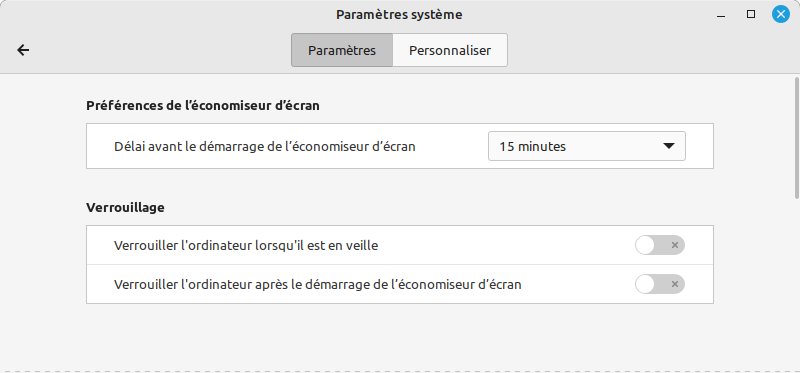
Task: Click the x mark inside the économiseur lock switch
Action: pos(674,284)
